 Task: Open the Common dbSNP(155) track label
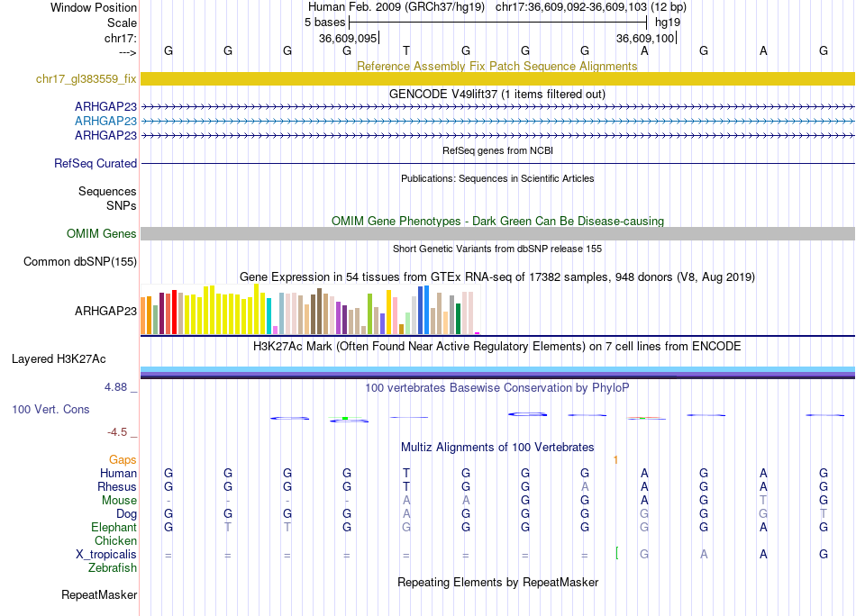(79, 261)
